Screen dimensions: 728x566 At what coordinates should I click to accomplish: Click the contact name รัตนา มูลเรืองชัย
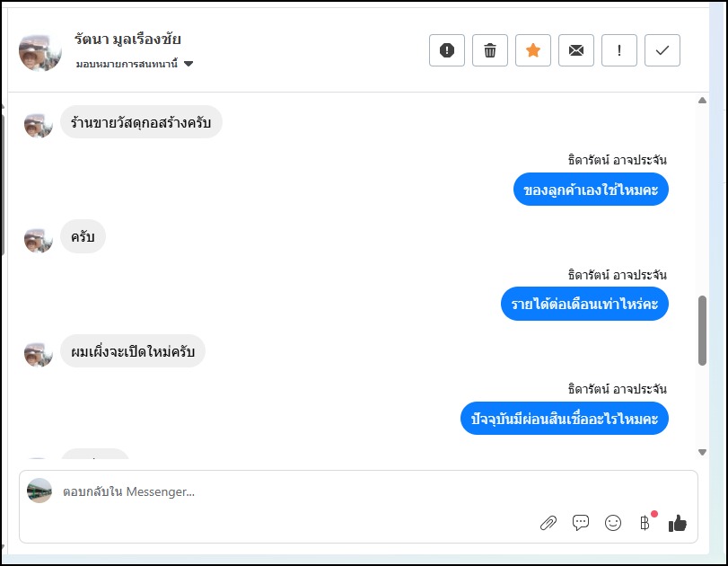[127, 40]
